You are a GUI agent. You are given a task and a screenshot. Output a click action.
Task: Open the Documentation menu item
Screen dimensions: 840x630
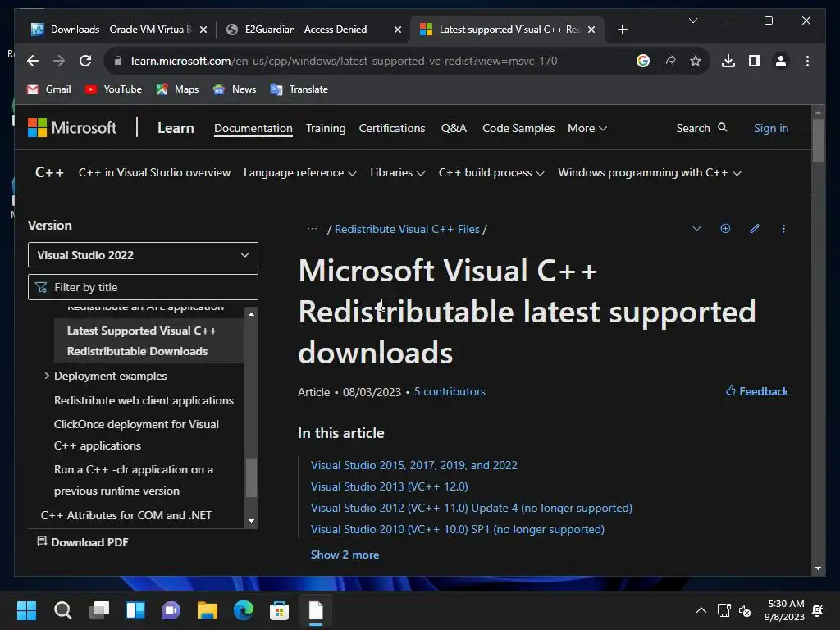253,129
